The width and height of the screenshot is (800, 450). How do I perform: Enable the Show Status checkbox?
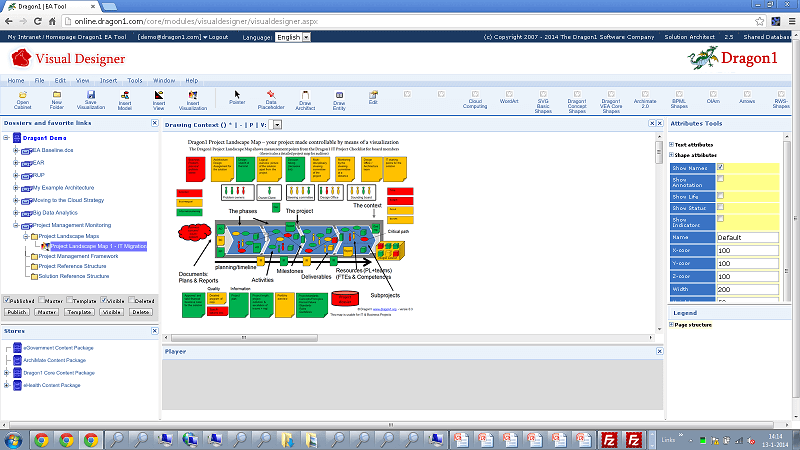720,207
